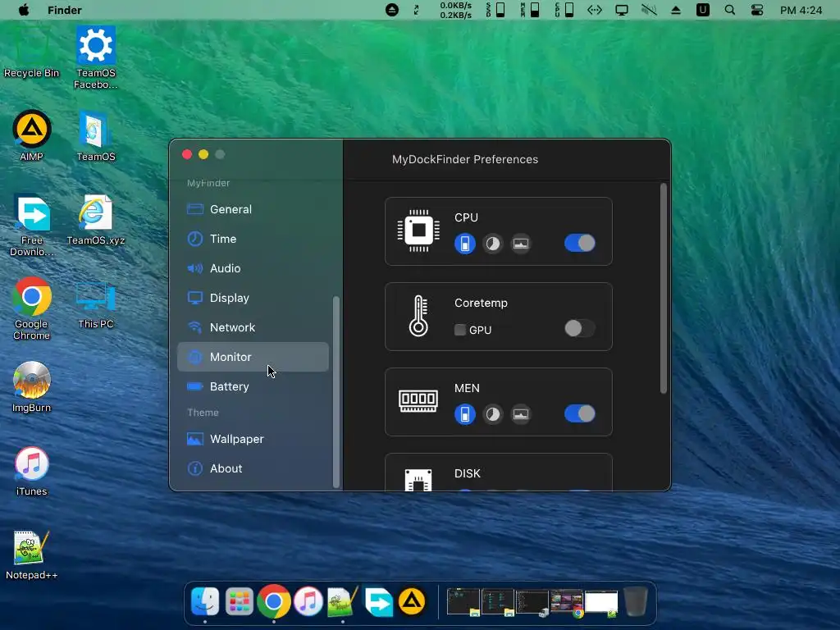Enable the Coretemp monitor switch
This screenshot has height=630, width=840.
point(580,328)
